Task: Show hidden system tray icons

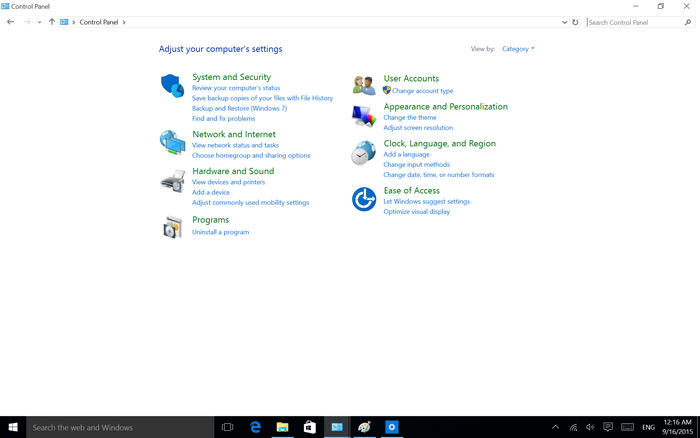Action: coord(555,427)
